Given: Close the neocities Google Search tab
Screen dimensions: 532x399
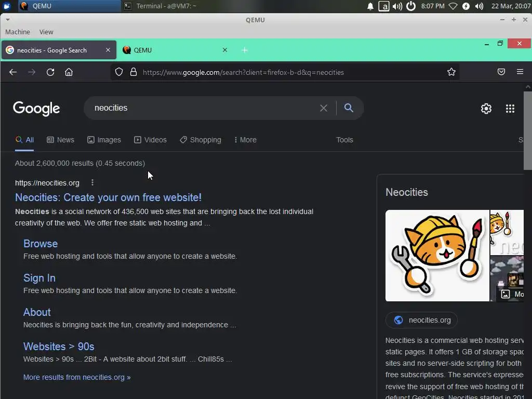Looking at the screenshot, I should 108,50.
